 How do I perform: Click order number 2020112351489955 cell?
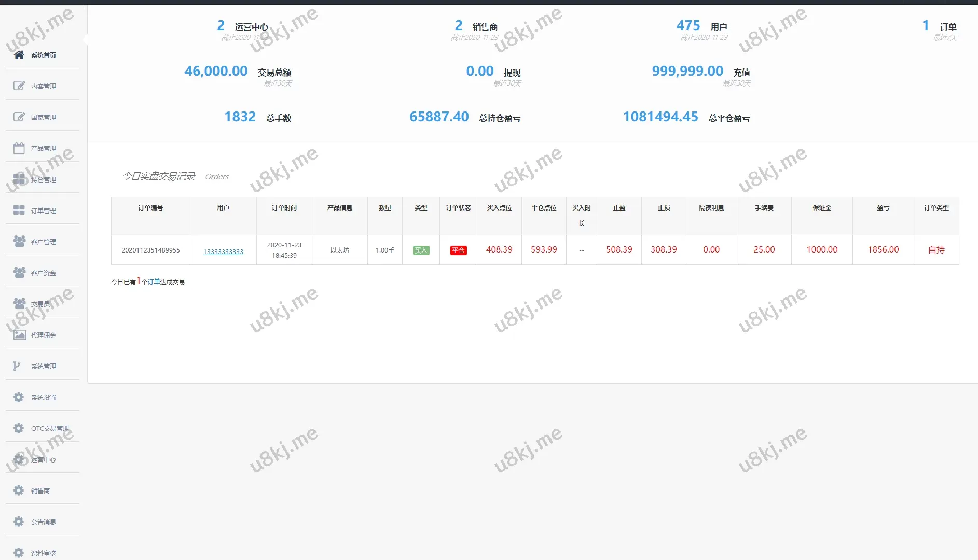(x=150, y=250)
